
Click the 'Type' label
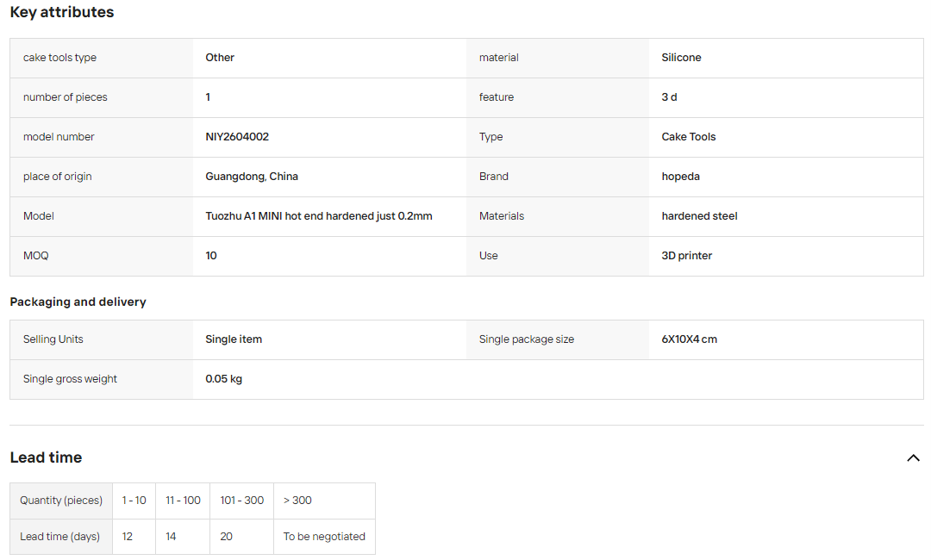(x=491, y=137)
